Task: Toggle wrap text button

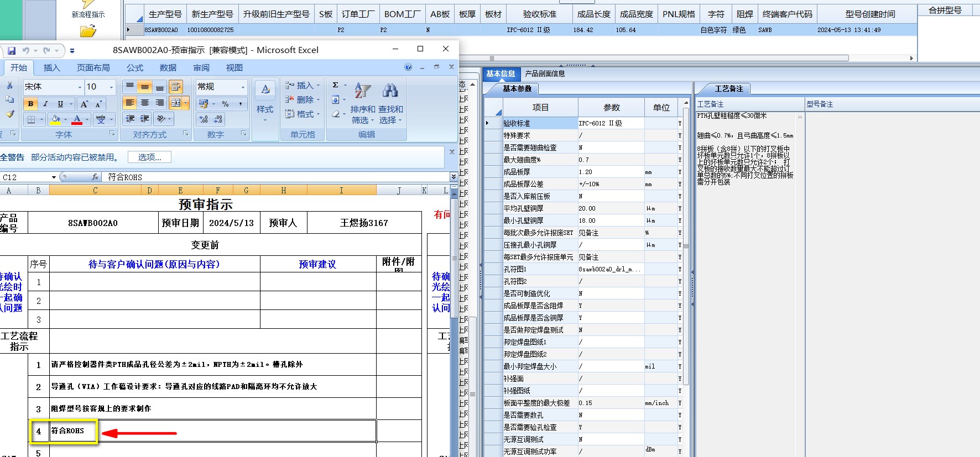Action: 176,86
